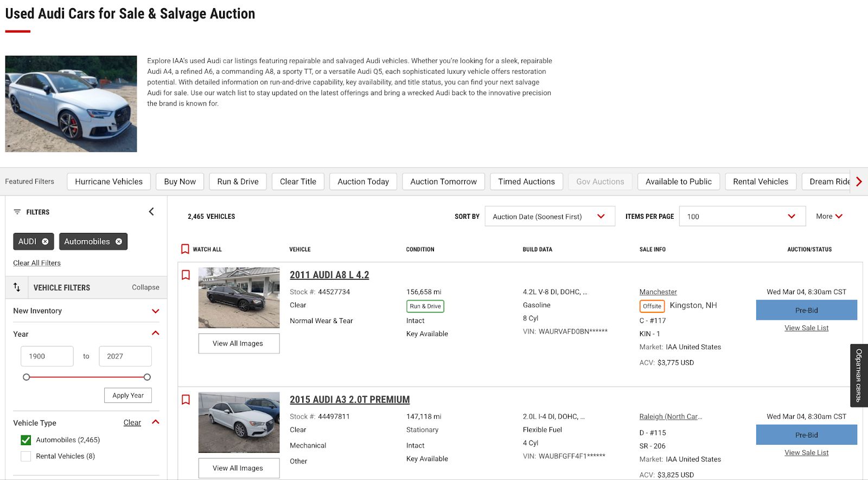This screenshot has height=480, width=868.
Task: Select the Run & Drive featured filter
Action: point(238,181)
